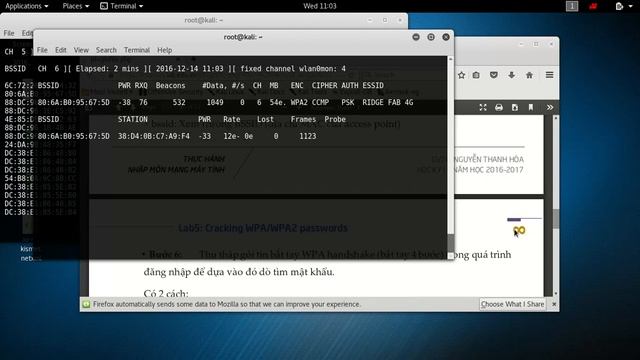Viewport: 640px width, 360px height.
Task: Click the notification bar info icon
Action: pyautogui.click(x=86, y=304)
